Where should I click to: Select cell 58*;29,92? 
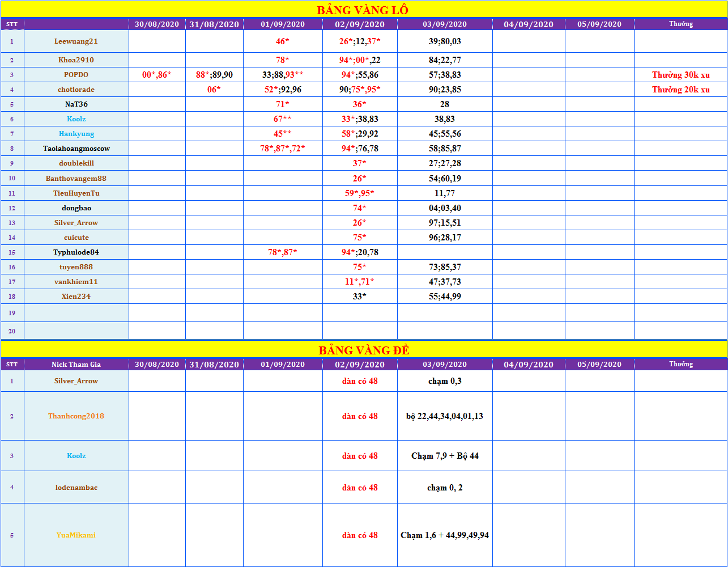point(360,134)
